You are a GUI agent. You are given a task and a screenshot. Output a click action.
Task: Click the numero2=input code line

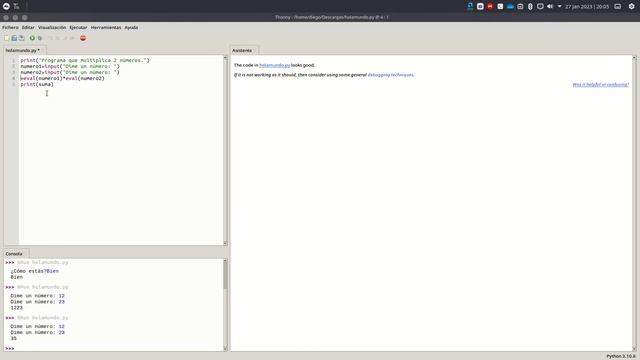[x=70, y=72]
